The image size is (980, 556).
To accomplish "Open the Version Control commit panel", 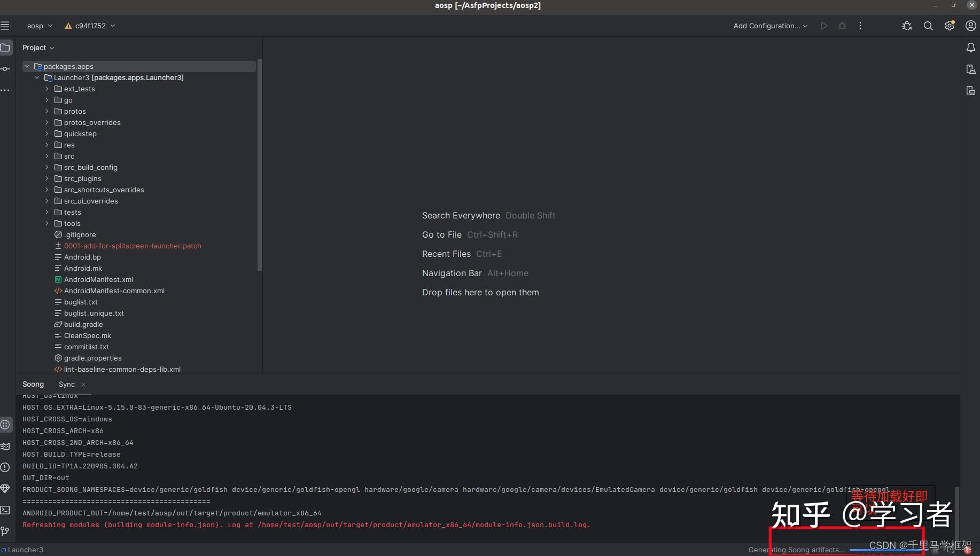I will pyautogui.click(x=5, y=68).
